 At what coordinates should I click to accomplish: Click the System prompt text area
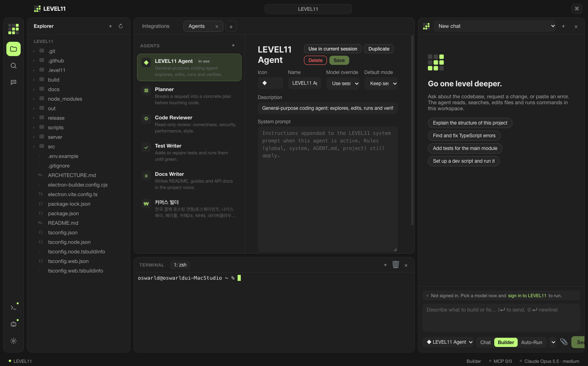click(x=328, y=189)
